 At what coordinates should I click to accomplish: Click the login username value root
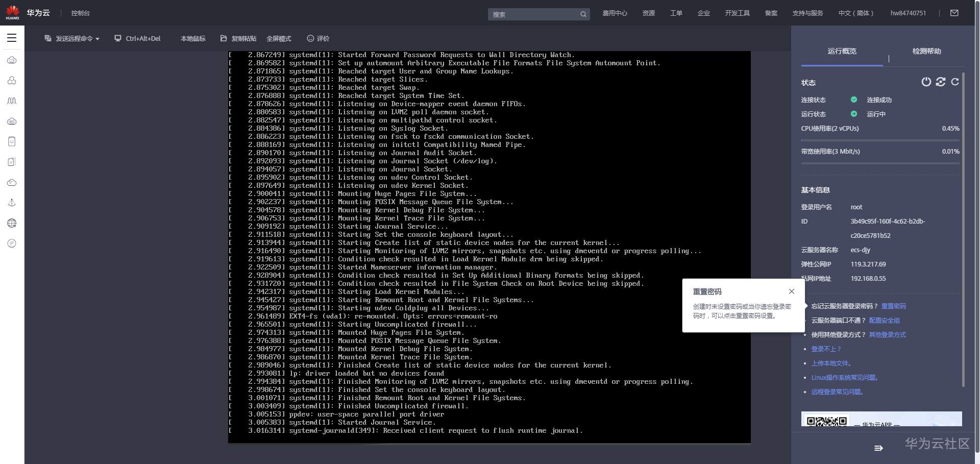tap(856, 207)
